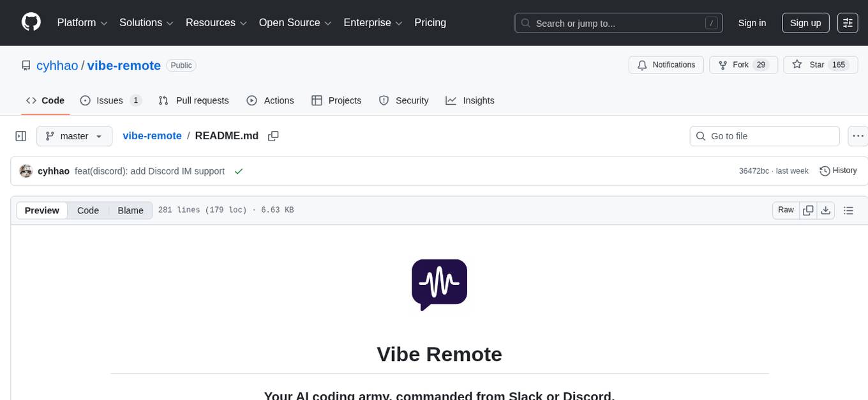Viewport: 868px width, 400px height.
Task: Collapse the file tree panel icon
Action: [x=20, y=135]
